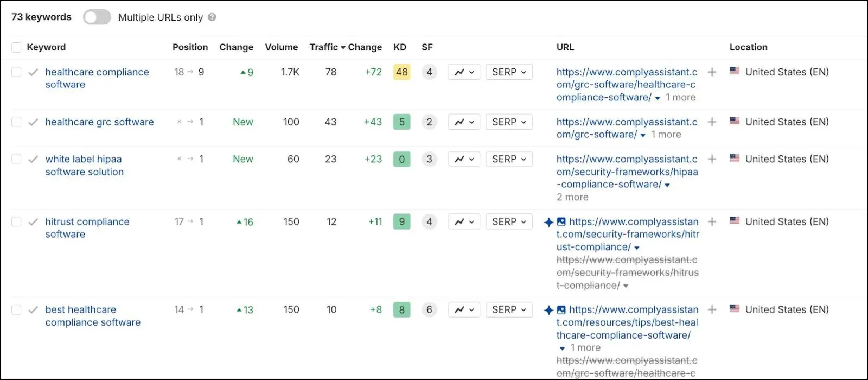Click image pack icon in hitrust compliance row
Viewport: 868px width, 380px height.
click(x=561, y=222)
